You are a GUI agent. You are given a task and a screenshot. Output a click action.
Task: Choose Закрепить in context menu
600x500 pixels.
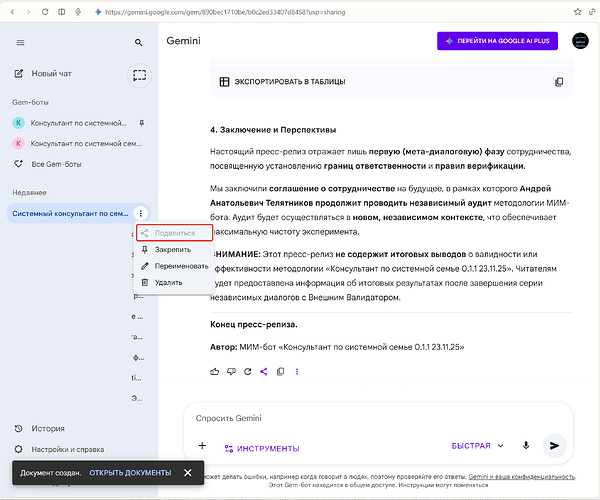(x=173, y=249)
